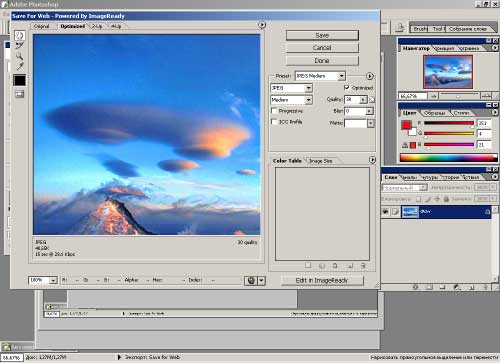Screen dimensions: 500x363
Task: Click the white background color swatch in Color palette
Action: [413, 131]
